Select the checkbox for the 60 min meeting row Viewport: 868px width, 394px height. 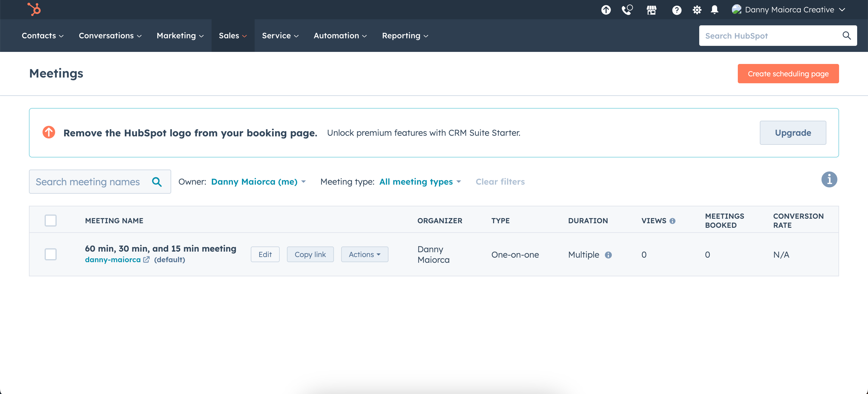tap(51, 254)
